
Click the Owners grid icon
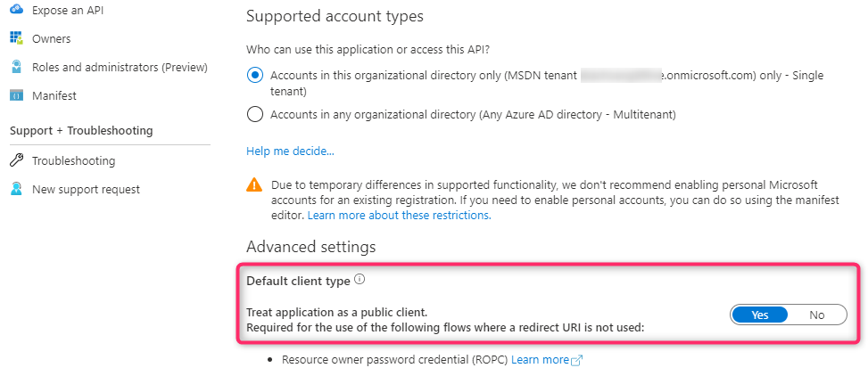[17, 38]
